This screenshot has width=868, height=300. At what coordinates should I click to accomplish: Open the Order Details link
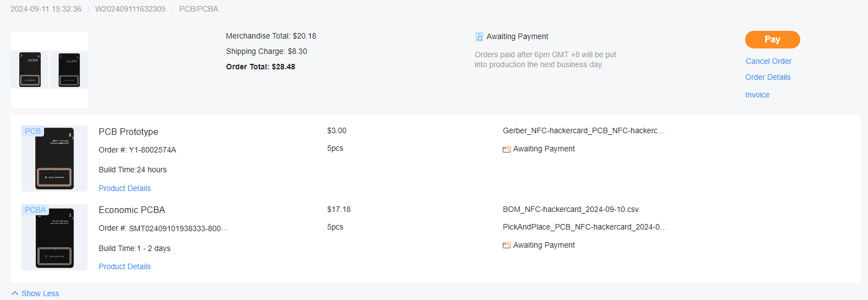click(x=768, y=77)
